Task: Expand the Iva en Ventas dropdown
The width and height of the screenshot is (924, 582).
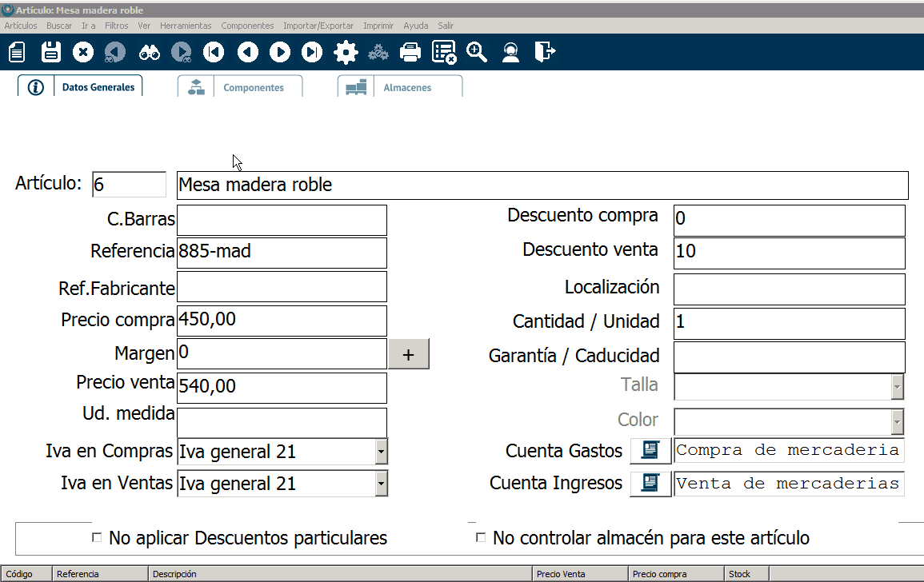Action: (x=381, y=484)
